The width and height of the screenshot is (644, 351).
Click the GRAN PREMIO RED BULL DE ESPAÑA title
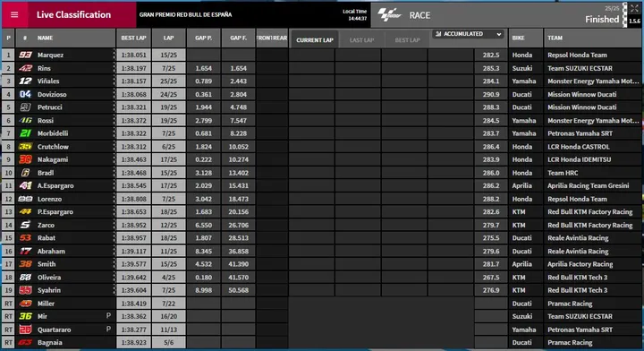coord(185,14)
